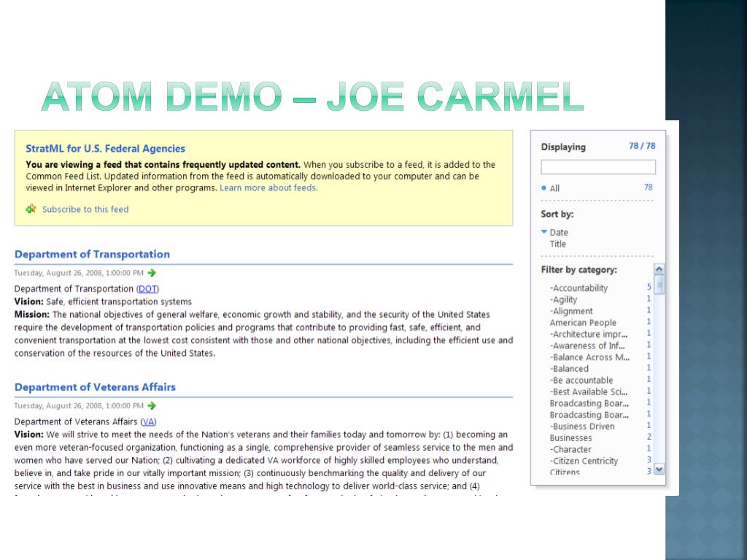Click the feed search input box

(x=598, y=167)
